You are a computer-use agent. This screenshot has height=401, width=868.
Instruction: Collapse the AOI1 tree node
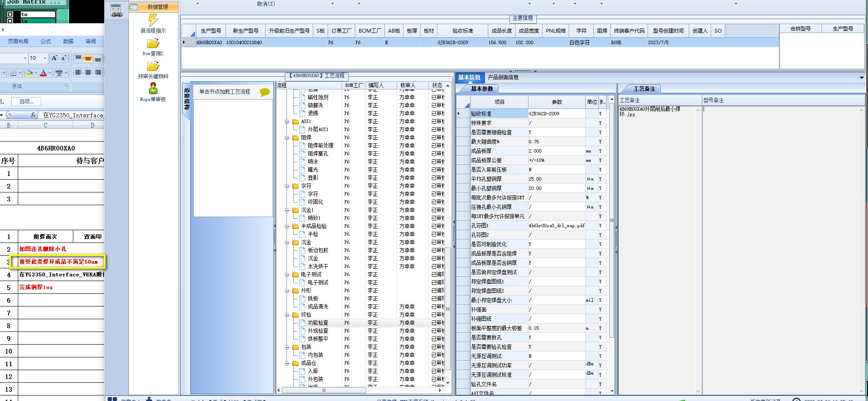tap(287, 121)
